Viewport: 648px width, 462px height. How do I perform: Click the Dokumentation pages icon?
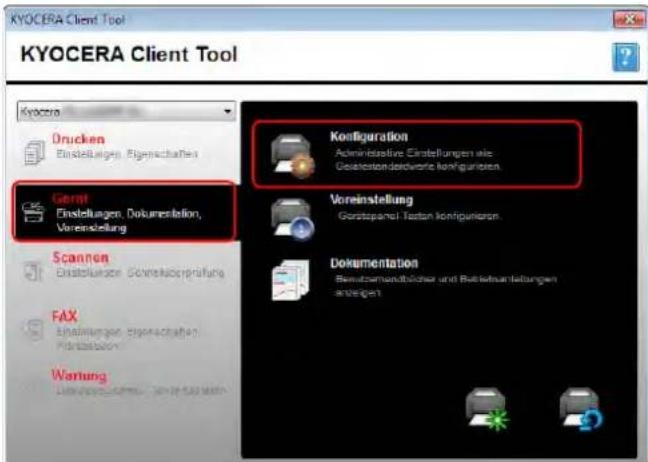coord(291,280)
